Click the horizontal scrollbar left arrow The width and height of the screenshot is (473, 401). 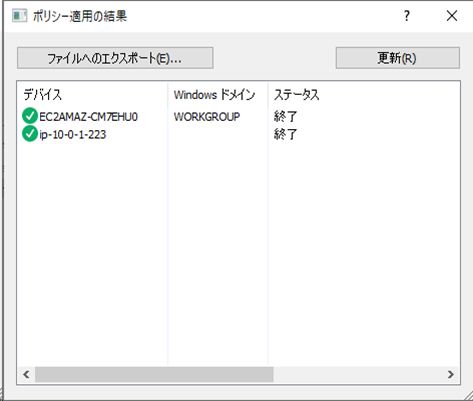[26, 374]
